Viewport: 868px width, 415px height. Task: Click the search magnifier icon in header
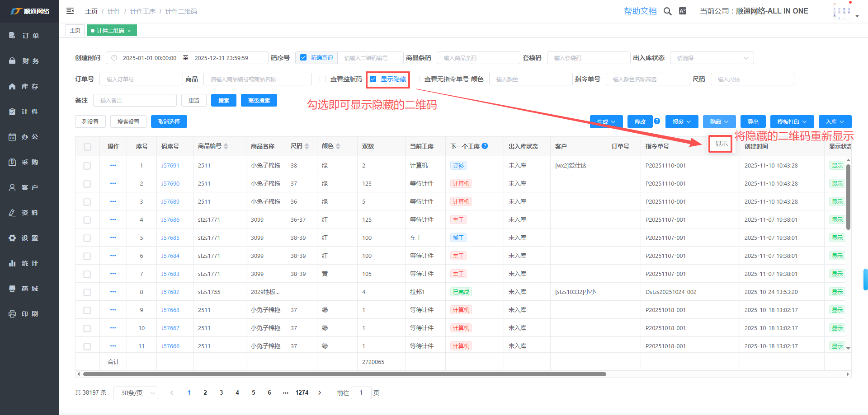coord(667,11)
